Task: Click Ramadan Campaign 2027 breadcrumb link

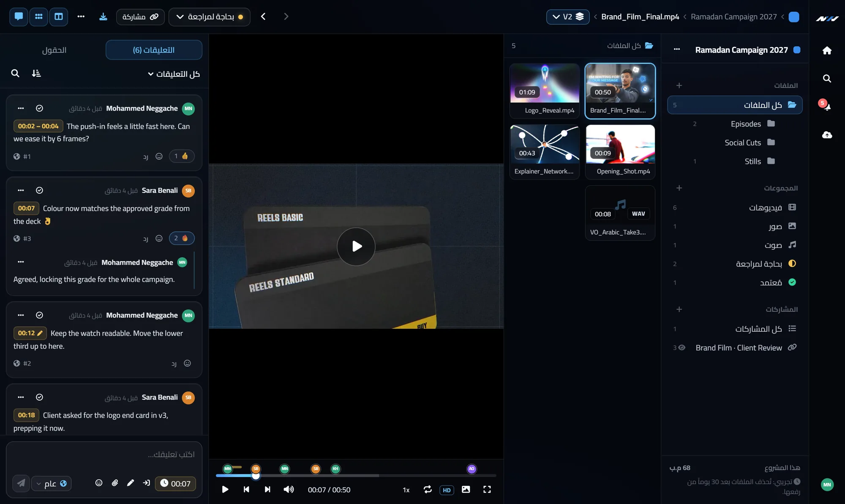Action: click(x=734, y=16)
